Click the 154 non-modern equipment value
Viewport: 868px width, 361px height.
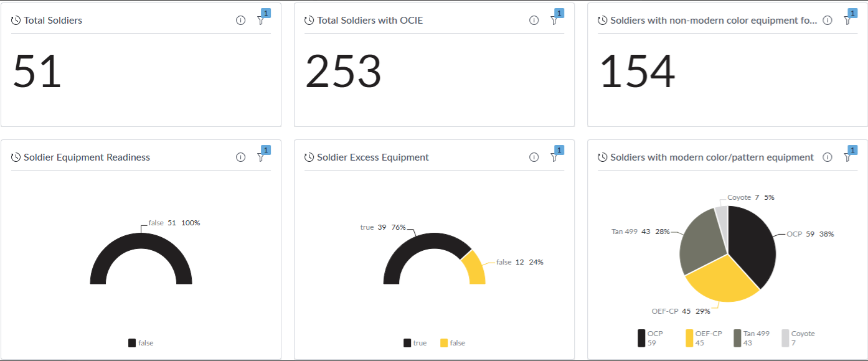pos(636,72)
